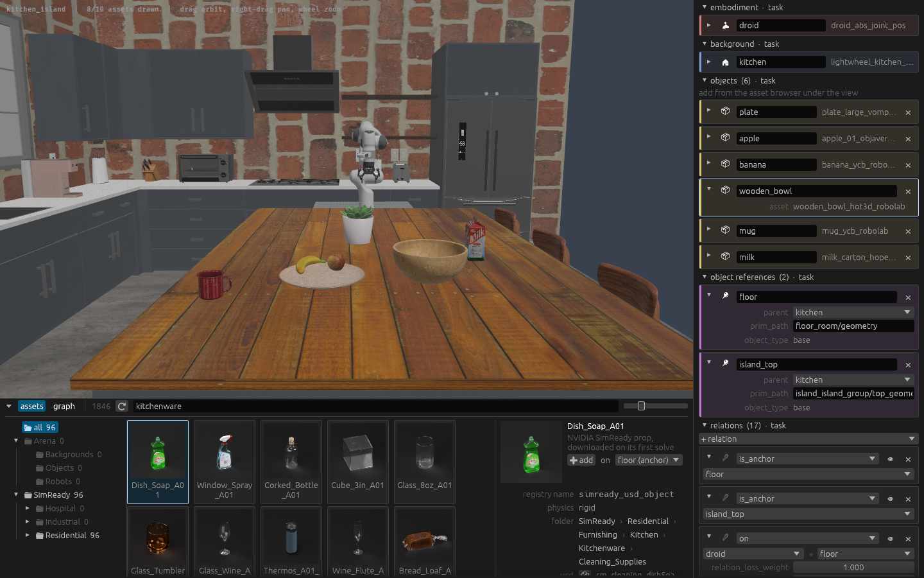Select the Hospital folder
The width and height of the screenshot is (924, 578).
(x=60, y=508)
